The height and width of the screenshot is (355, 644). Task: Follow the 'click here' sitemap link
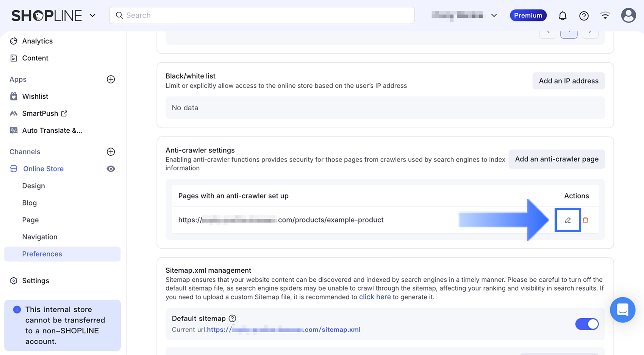[375, 297]
